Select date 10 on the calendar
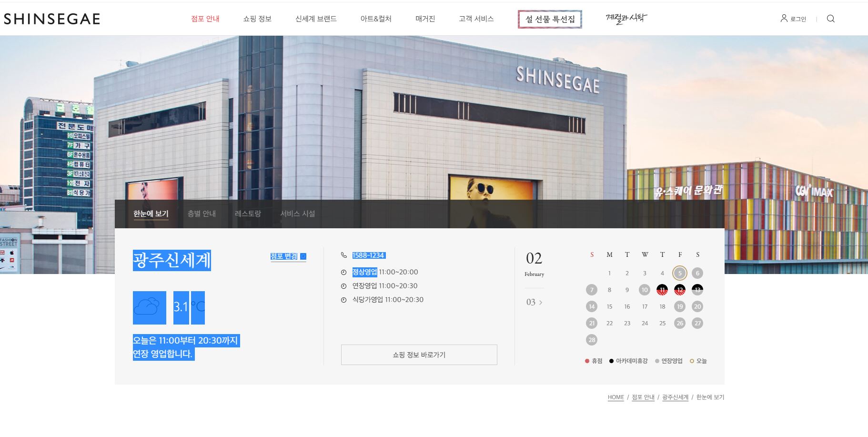 click(645, 290)
